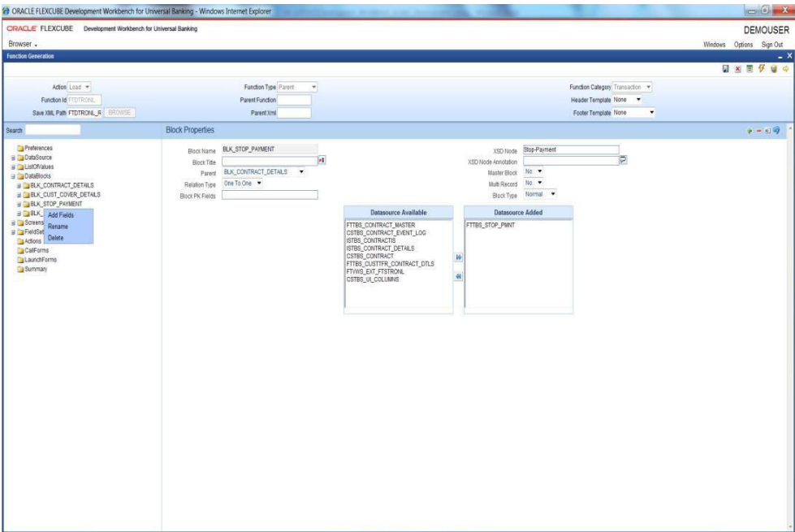795x532 pixels.
Task: Select ISTBS_CONTRACT_DETAILS in available list
Action: coord(380,249)
